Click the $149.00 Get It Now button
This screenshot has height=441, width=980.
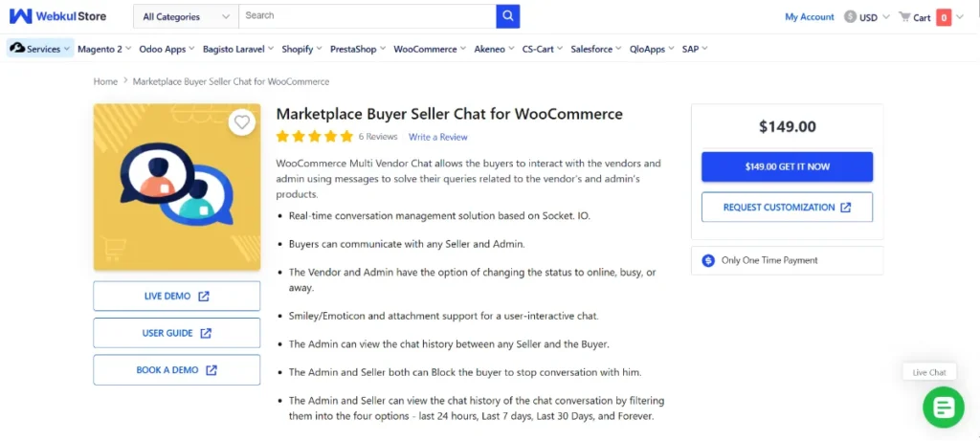point(787,166)
